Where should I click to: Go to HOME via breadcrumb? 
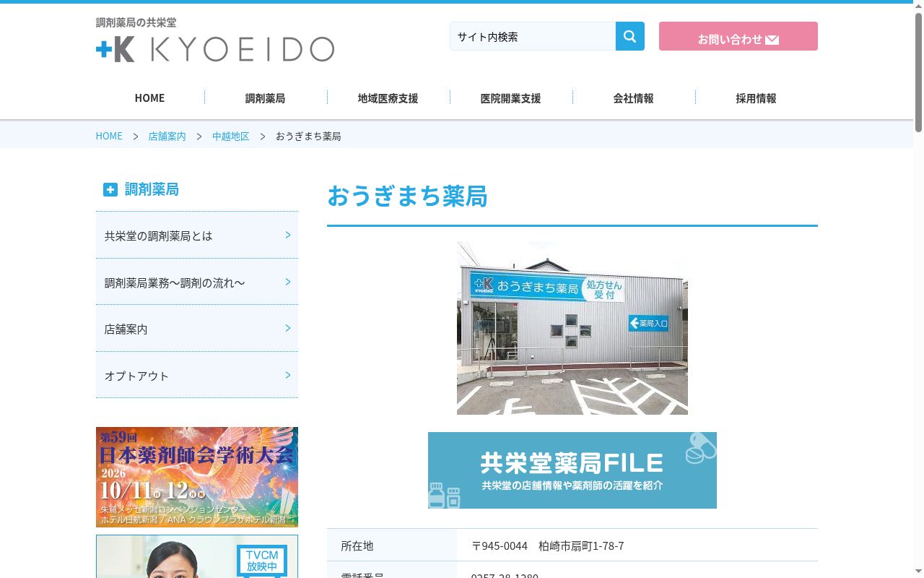coord(109,136)
